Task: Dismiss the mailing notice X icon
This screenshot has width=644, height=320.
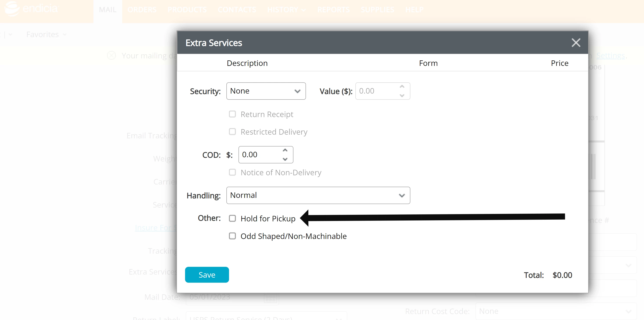Action: pyautogui.click(x=111, y=56)
